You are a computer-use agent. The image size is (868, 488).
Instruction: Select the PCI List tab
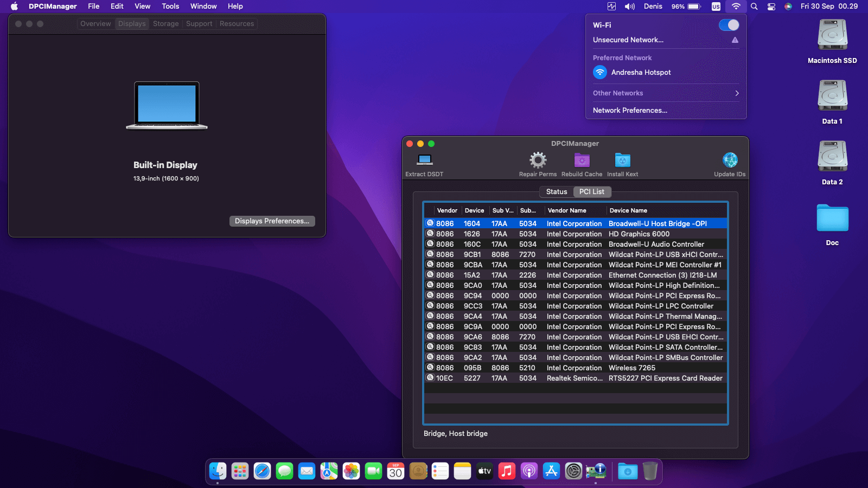(x=591, y=191)
